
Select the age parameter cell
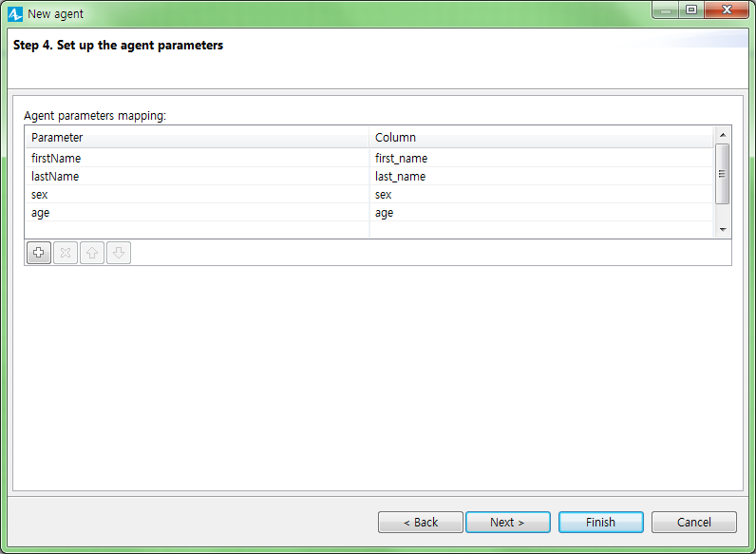(x=198, y=213)
